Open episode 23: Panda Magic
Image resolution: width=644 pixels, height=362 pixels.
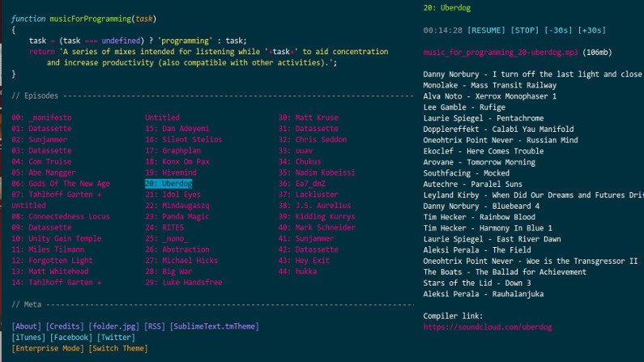click(177, 216)
